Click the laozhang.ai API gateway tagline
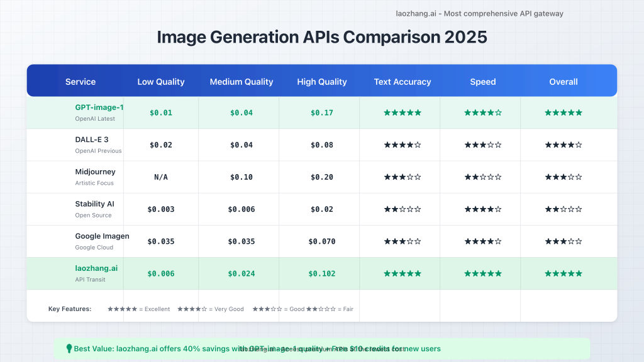644x362 pixels. (x=479, y=14)
